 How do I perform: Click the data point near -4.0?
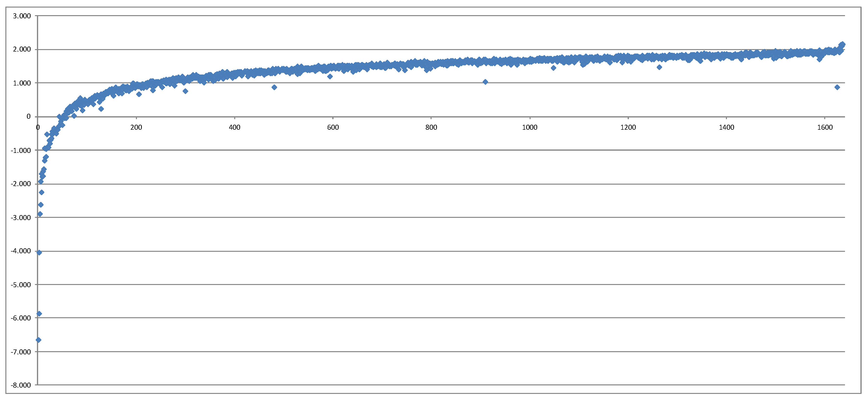(39, 253)
